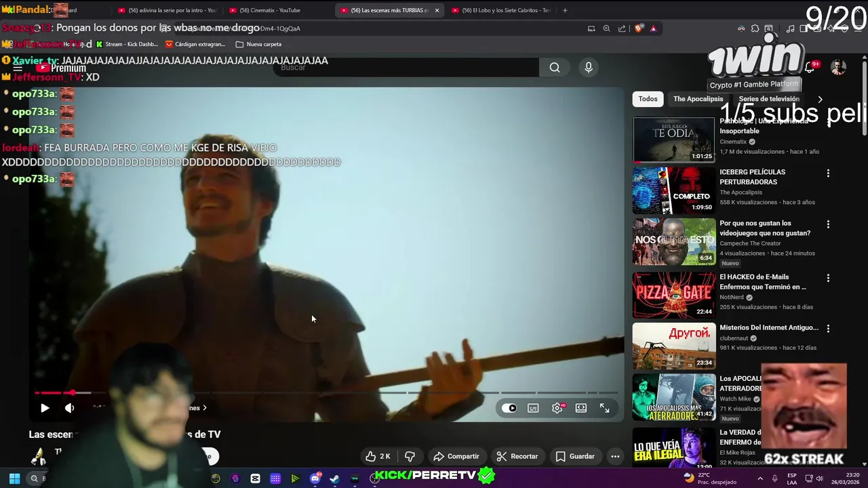
Task: Open options for Misterios Del Internet Antiguo video
Action: (x=828, y=329)
